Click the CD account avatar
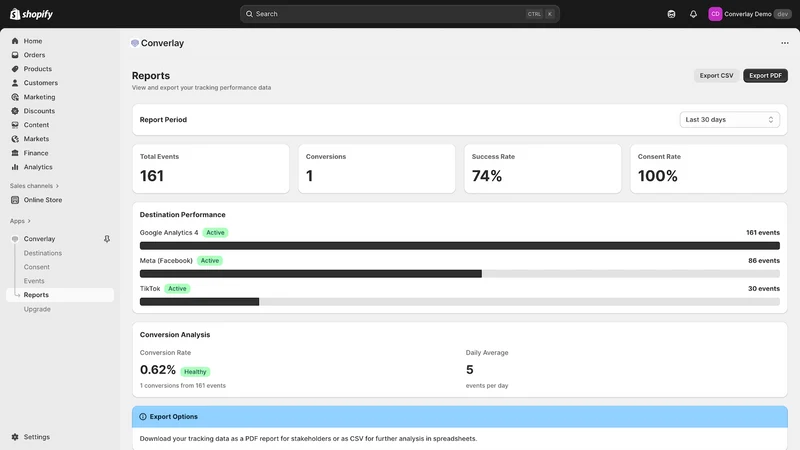800x450 pixels. 715,14
